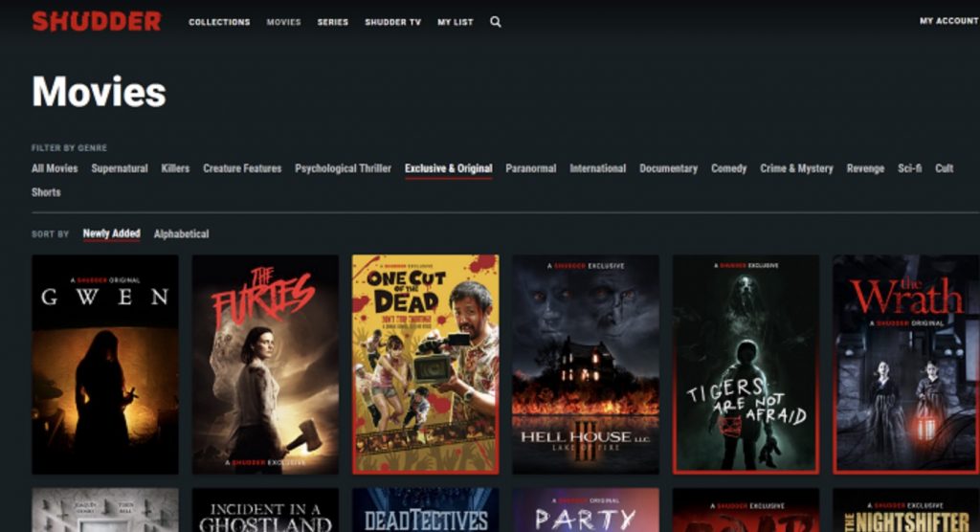
Task: Filter by All Movies genre
Action: tap(55, 168)
